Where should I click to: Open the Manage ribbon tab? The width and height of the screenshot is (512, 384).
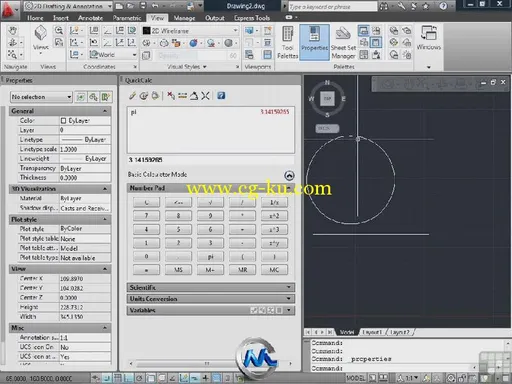[184, 18]
